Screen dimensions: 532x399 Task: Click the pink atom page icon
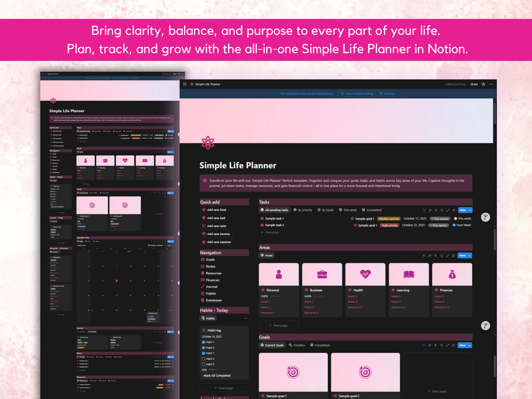208,142
